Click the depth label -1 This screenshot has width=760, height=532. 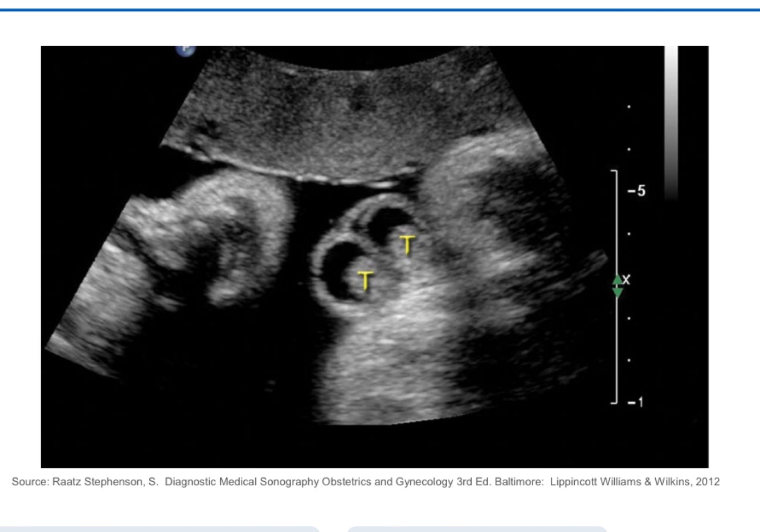click(636, 402)
